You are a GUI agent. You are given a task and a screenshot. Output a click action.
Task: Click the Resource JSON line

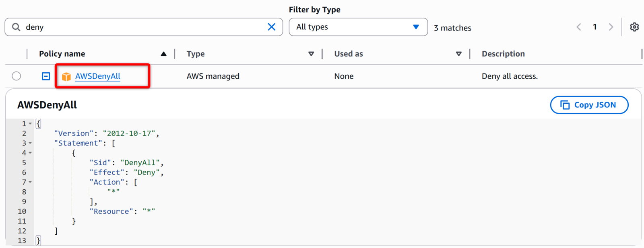122,211
